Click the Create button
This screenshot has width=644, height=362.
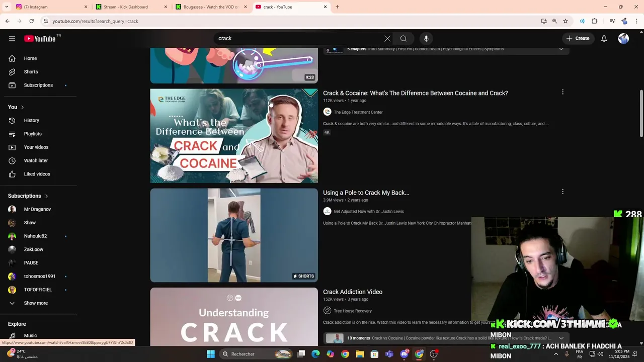point(578,38)
